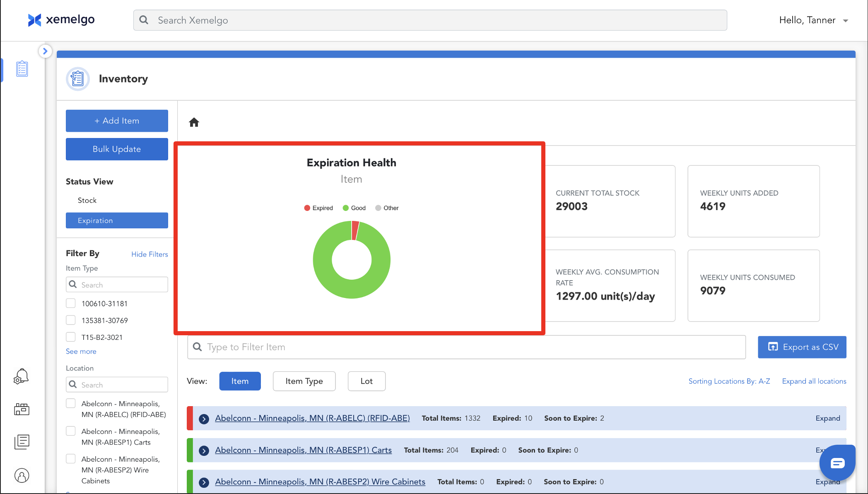Click the Export as CSV button

pyautogui.click(x=802, y=347)
